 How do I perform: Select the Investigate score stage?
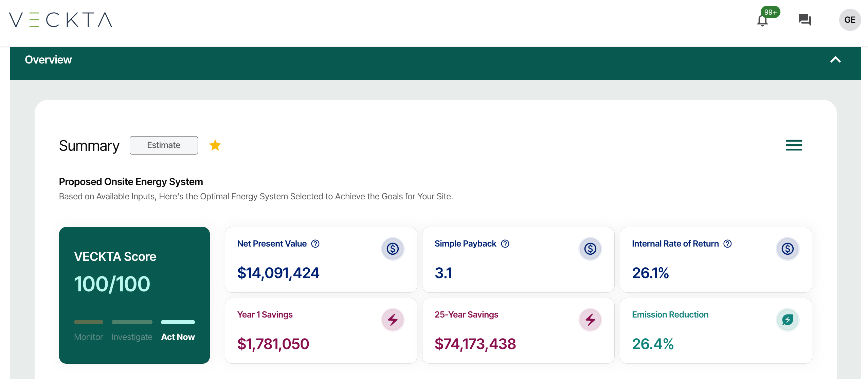(x=132, y=337)
